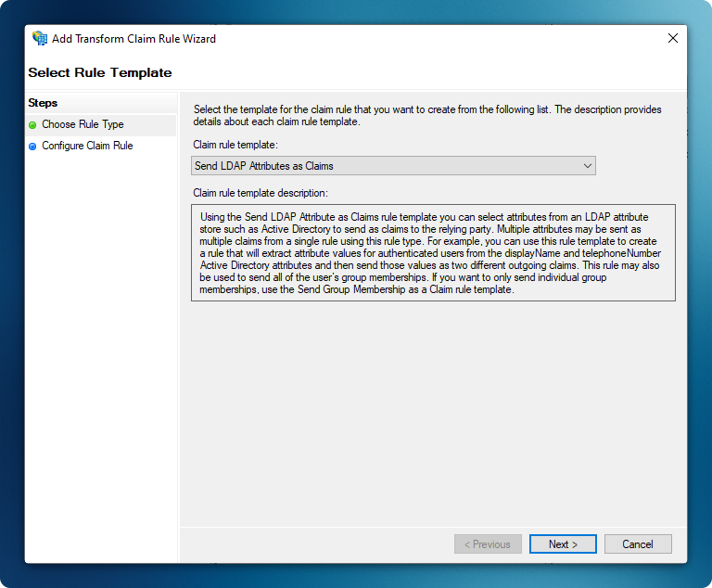The height and width of the screenshot is (588, 712).
Task: Select the Configure Claim Rule step
Action: click(87, 146)
